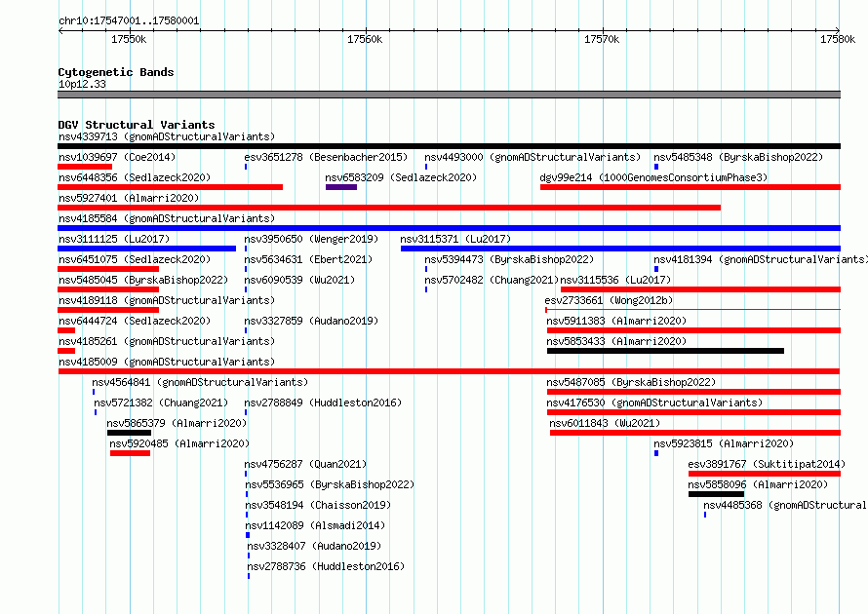Open nsv6090539 (Wu2021) variant
The height and width of the screenshot is (614, 868).
pos(299,280)
